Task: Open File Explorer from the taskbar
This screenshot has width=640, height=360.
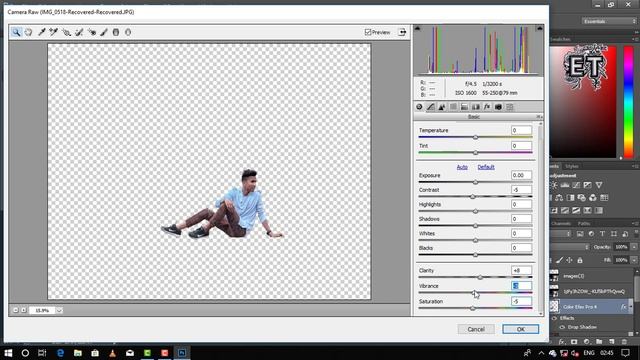Action: 78,353
